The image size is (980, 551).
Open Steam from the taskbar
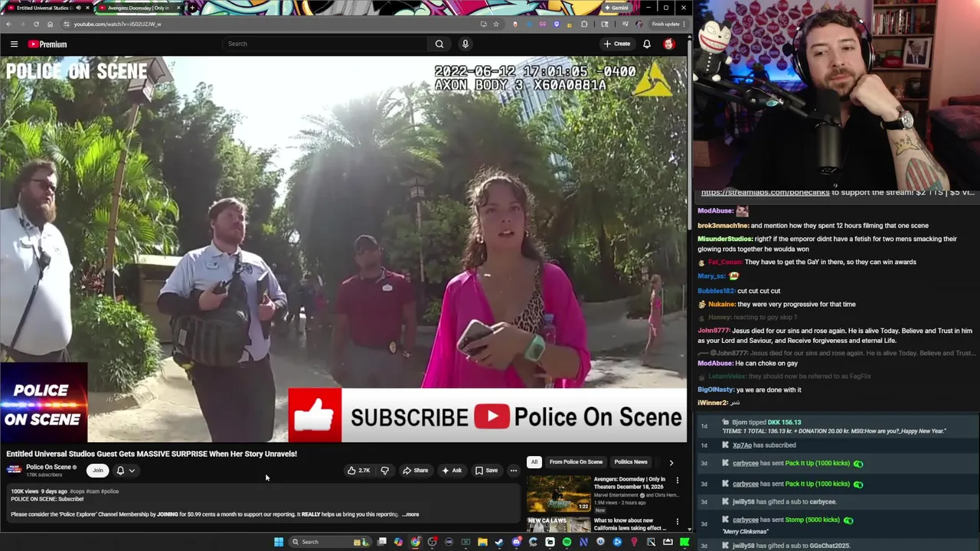point(499,542)
